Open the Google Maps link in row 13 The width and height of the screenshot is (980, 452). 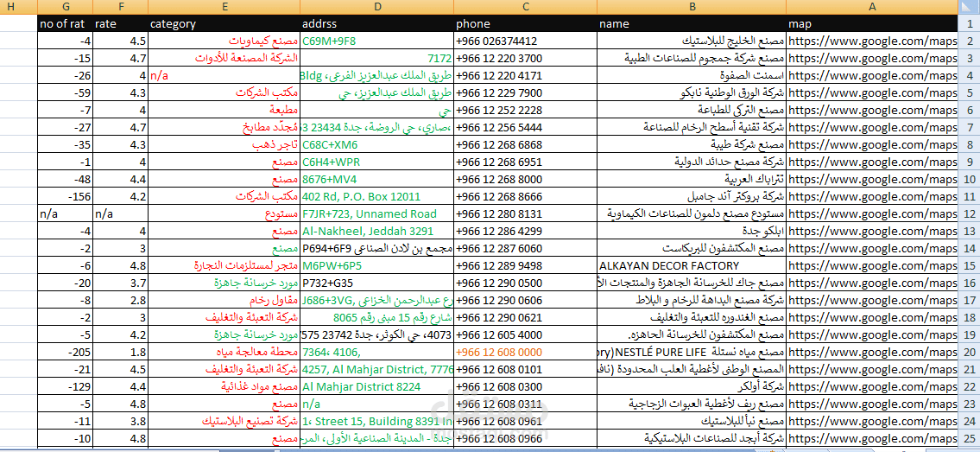[x=872, y=231]
